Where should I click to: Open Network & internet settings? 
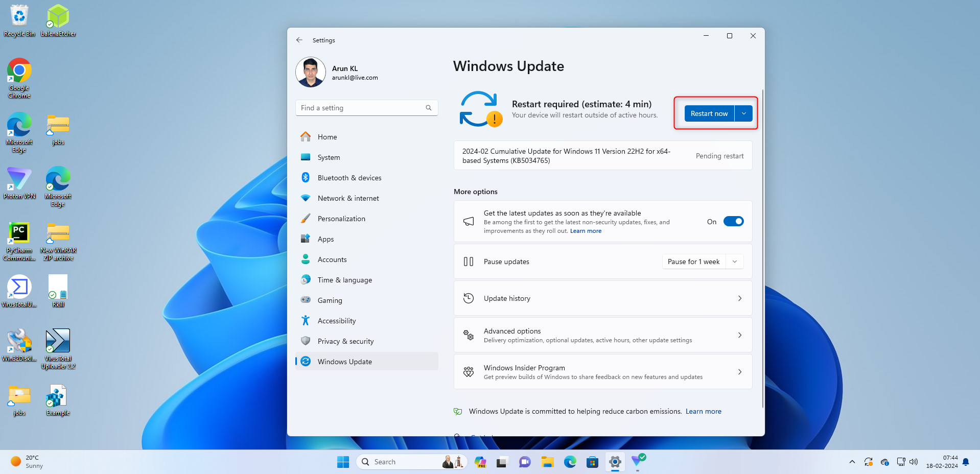366,198
